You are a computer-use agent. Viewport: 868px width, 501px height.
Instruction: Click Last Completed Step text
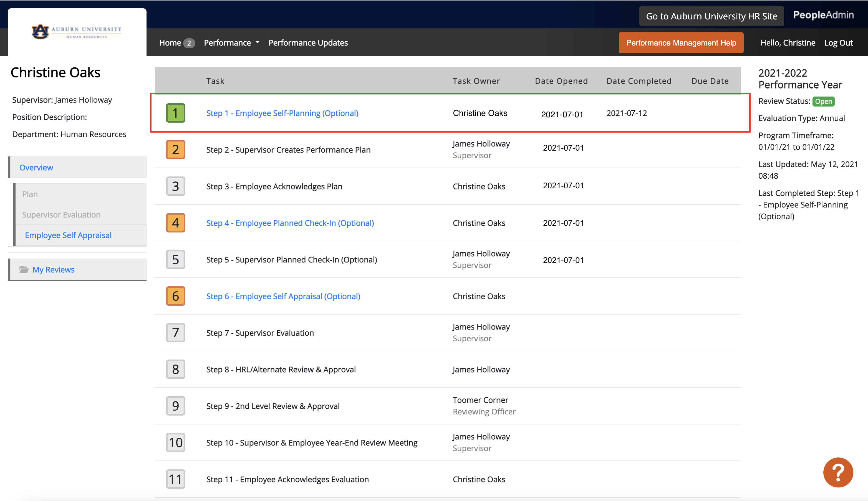(x=809, y=205)
